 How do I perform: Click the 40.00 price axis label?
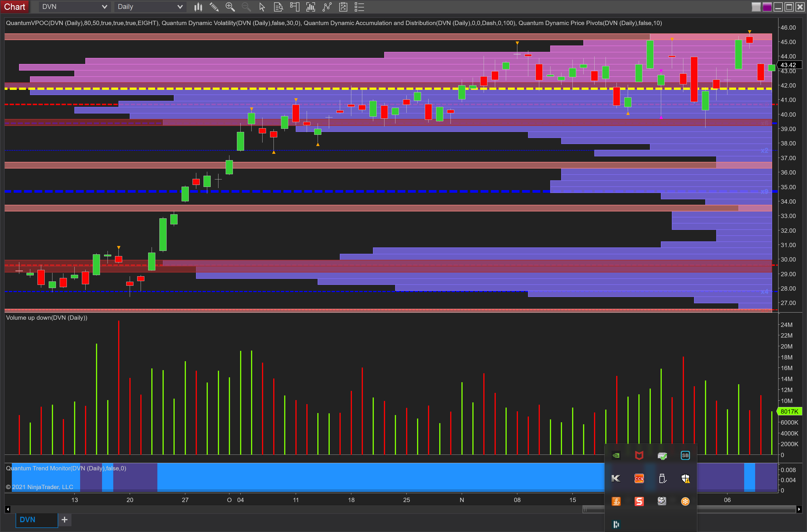click(x=788, y=114)
